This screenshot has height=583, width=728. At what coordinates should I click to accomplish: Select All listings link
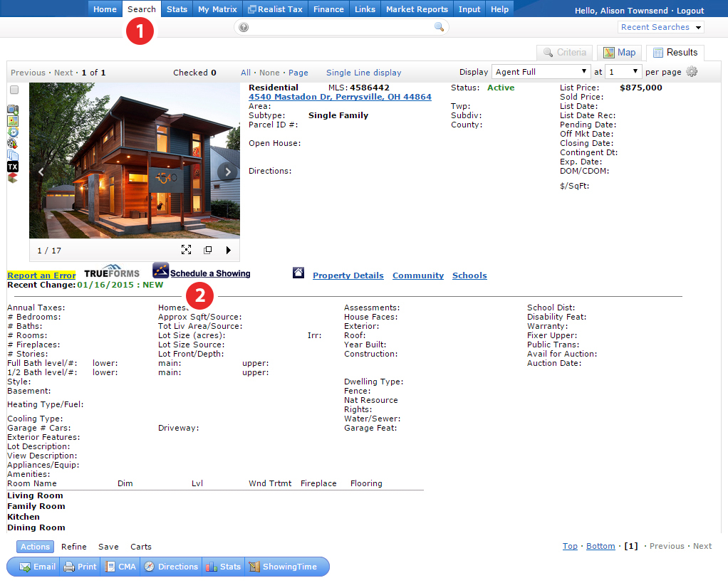point(246,73)
